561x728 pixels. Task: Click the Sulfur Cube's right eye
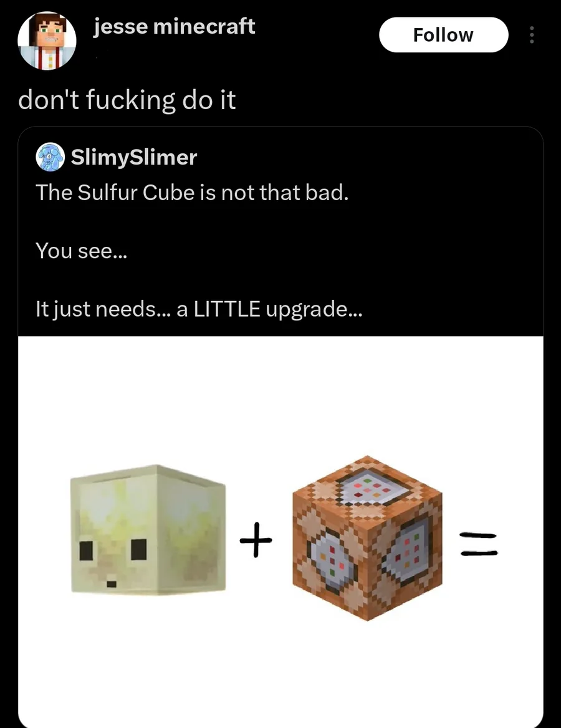point(139,550)
